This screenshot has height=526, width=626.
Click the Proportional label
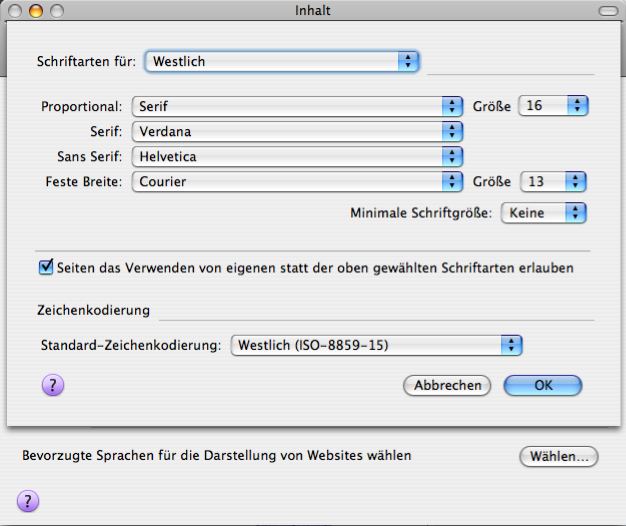coord(81,107)
